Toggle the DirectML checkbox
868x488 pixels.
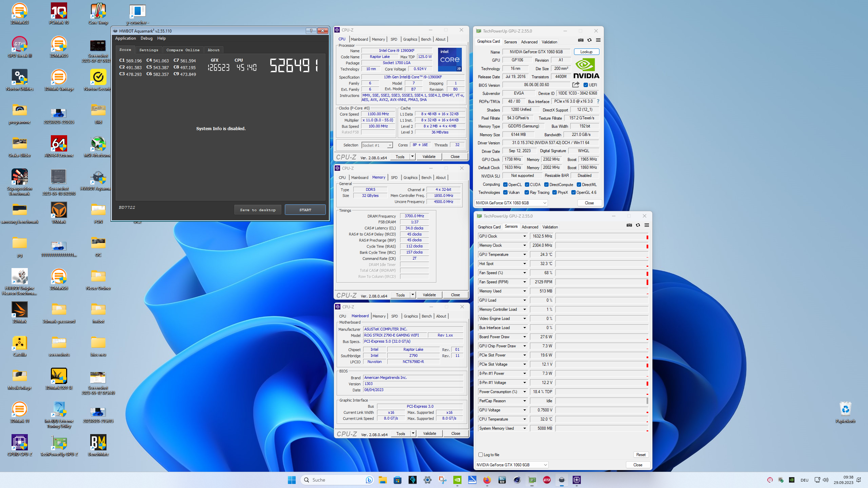(579, 185)
